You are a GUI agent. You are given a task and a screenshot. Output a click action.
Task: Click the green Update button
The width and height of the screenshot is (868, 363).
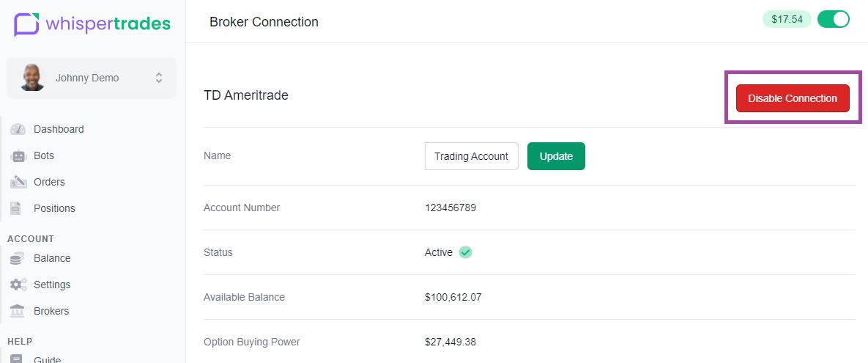point(557,156)
